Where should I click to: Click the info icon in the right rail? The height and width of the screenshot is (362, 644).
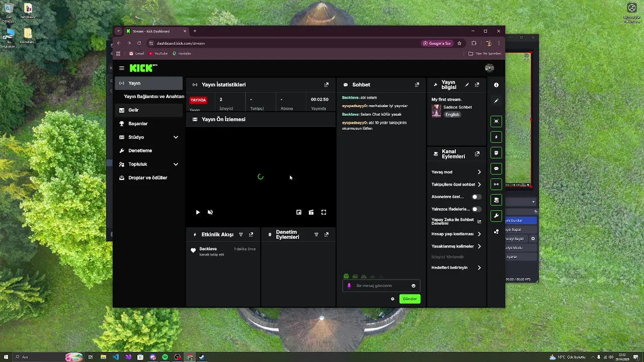(x=496, y=85)
